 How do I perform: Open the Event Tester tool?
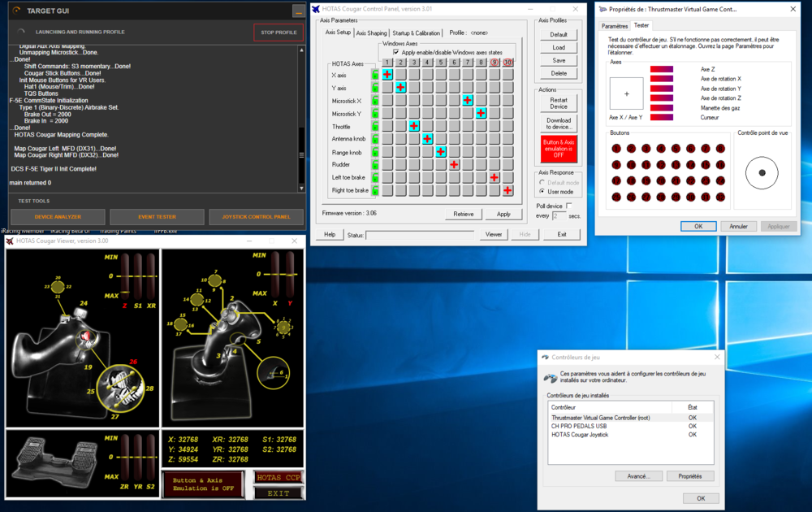pos(157,217)
